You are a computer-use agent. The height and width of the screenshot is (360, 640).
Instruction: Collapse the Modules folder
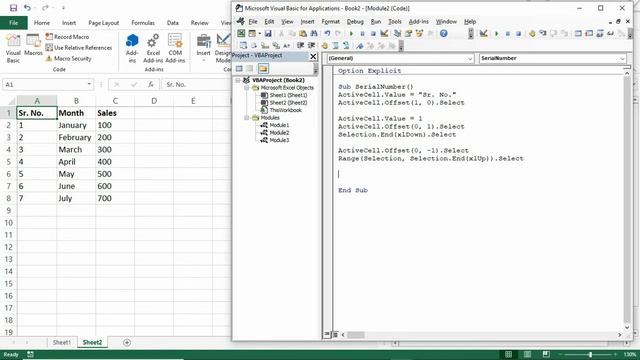click(246, 118)
